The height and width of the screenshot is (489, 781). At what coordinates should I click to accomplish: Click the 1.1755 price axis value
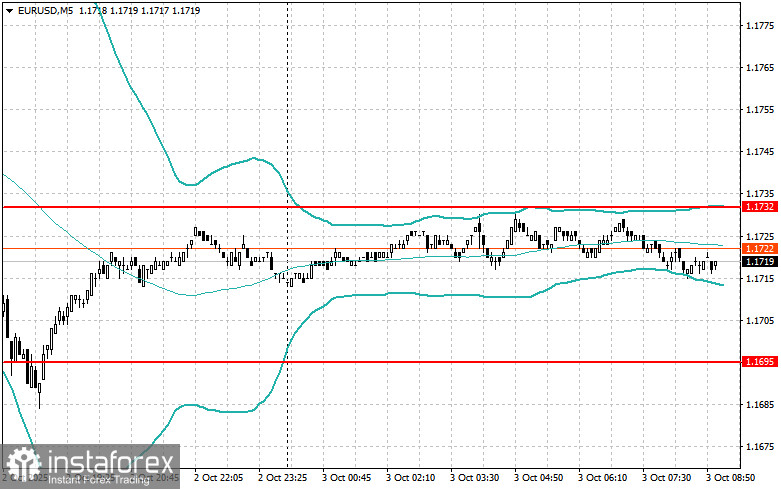[x=761, y=110]
